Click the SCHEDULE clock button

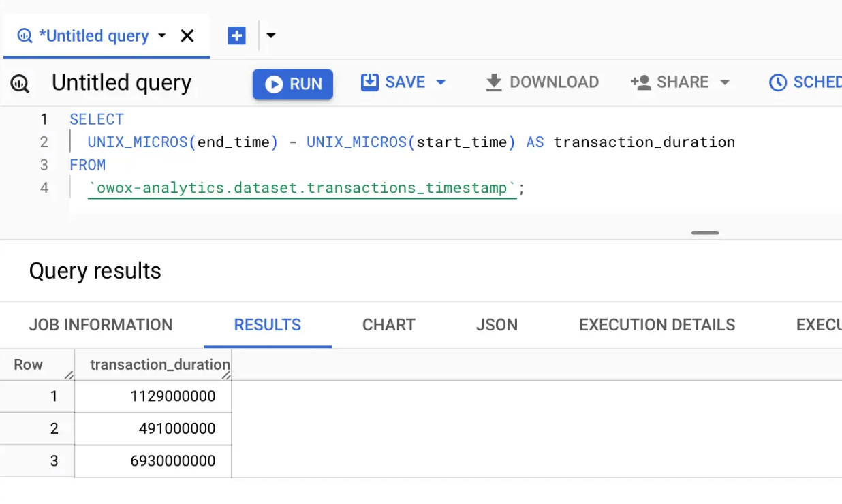point(805,82)
